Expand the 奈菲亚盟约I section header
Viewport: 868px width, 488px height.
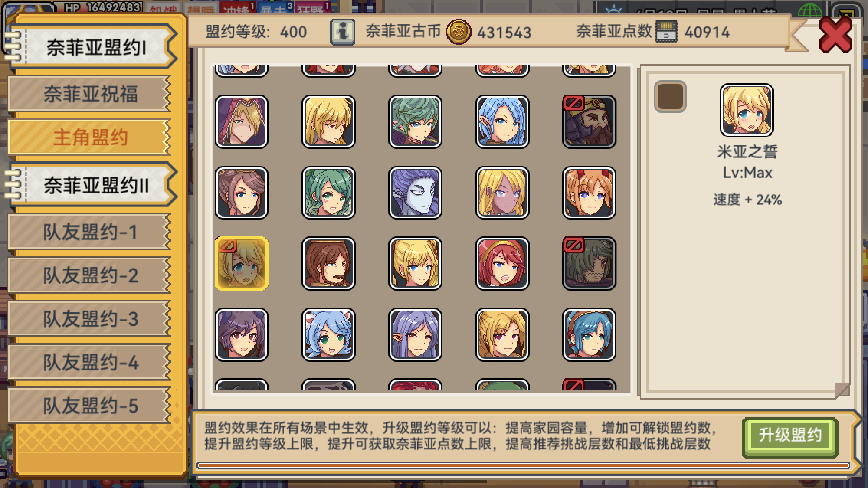click(x=91, y=47)
